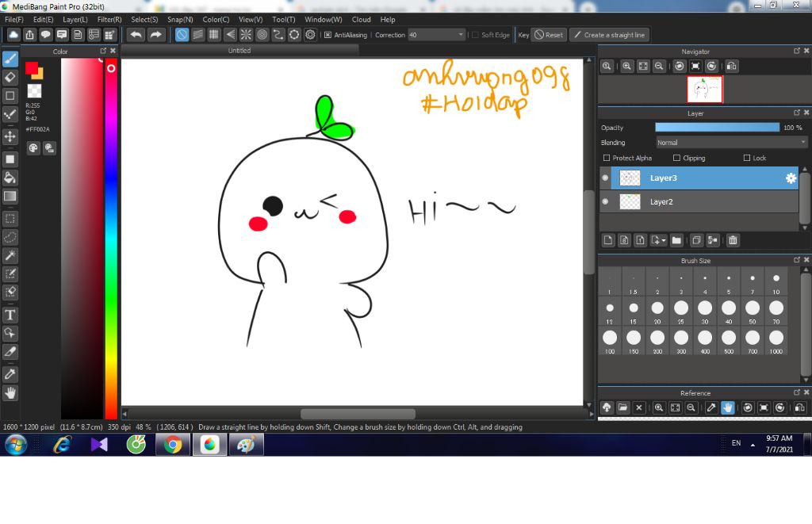Open the Cloud menu
Viewport: 812px width, 524px height.
click(x=361, y=19)
